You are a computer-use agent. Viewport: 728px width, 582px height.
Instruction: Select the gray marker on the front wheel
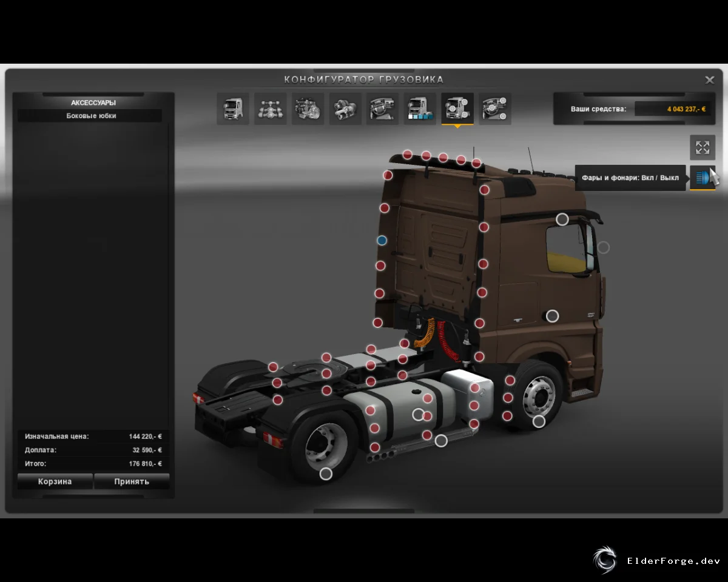tap(539, 421)
